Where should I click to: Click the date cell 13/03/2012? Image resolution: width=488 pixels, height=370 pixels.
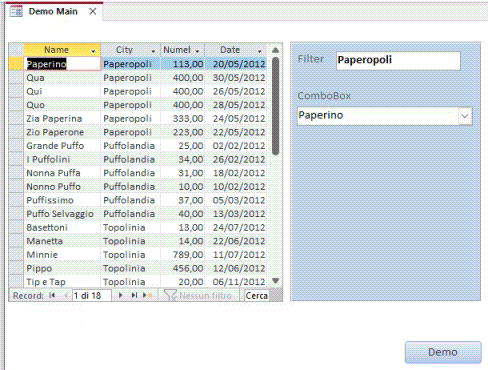click(x=235, y=214)
